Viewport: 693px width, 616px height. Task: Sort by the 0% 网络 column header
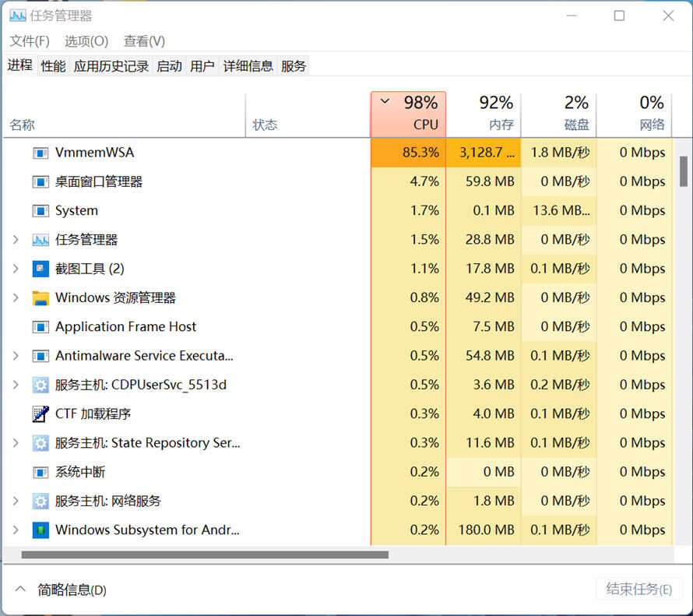[x=634, y=114]
